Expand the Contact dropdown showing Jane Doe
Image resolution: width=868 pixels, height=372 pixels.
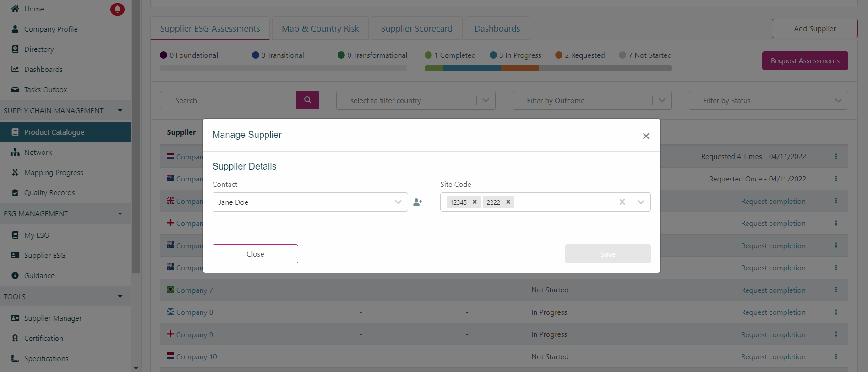398,202
